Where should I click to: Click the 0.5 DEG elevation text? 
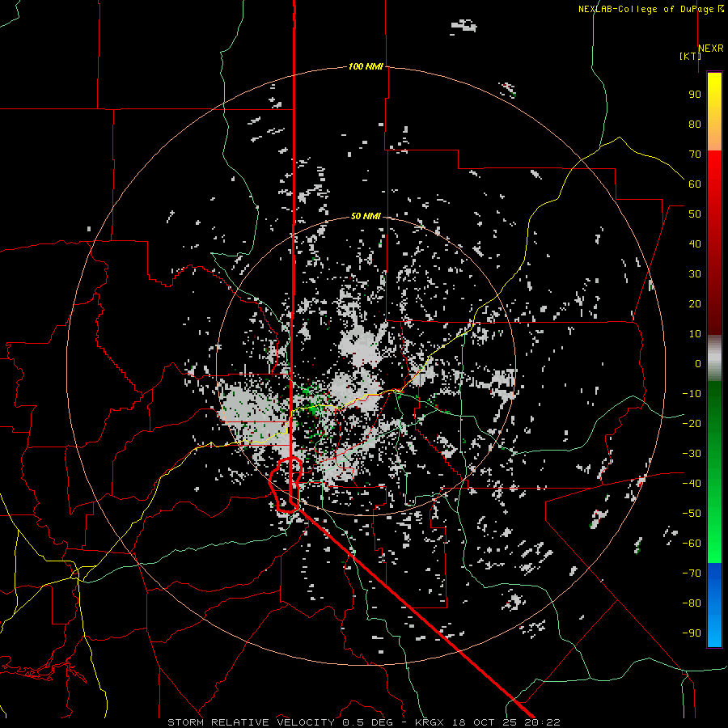[367, 722]
